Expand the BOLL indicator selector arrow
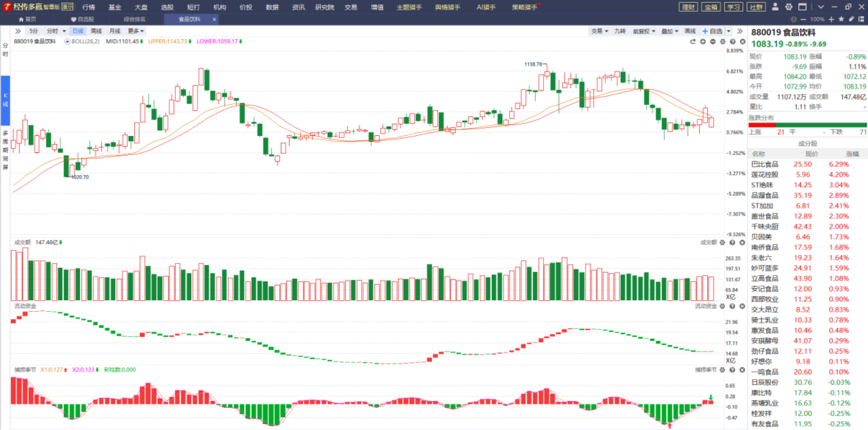Image resolution: width=868 pixels, height=430 pixels. (x=67, y=41)
